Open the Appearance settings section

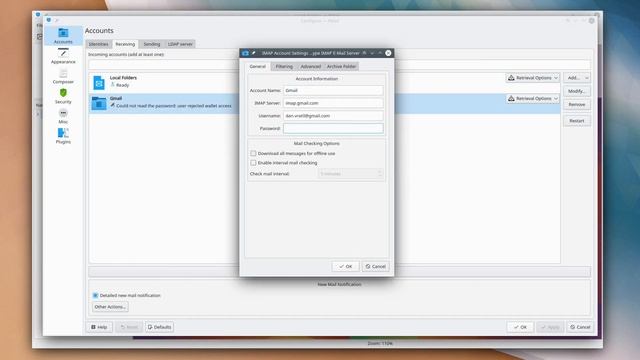click(x=63, y=56)
